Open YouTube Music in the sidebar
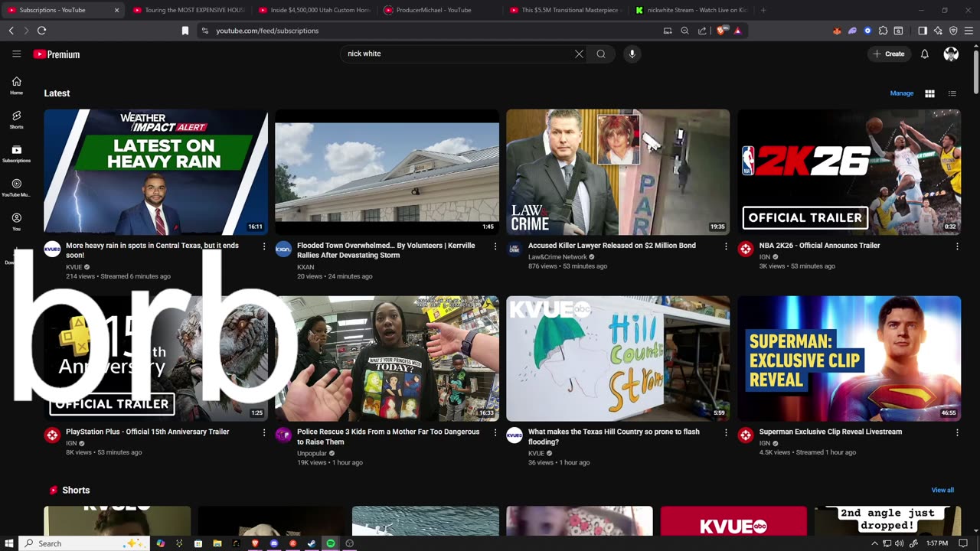The height and width of the screenshot is (551, 980). click(16, 187)
